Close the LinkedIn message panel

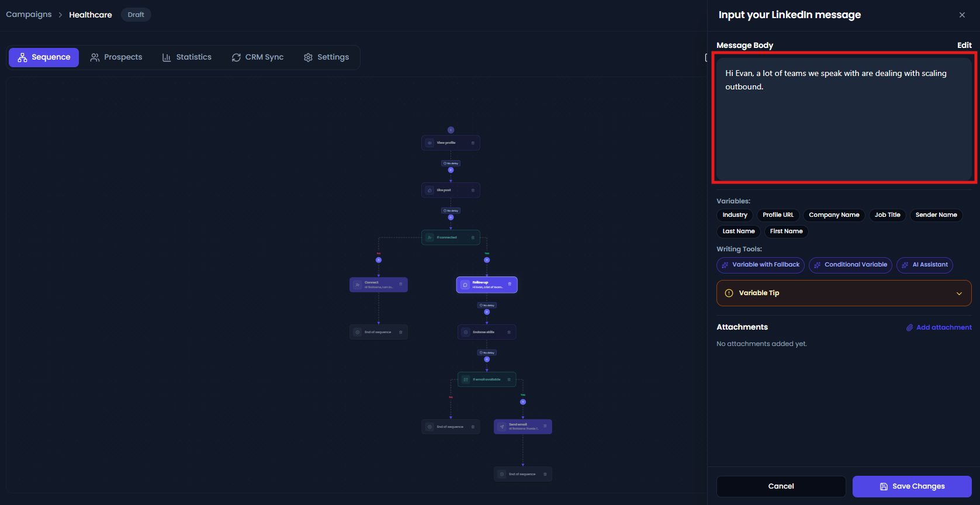[x=962, y=15]
